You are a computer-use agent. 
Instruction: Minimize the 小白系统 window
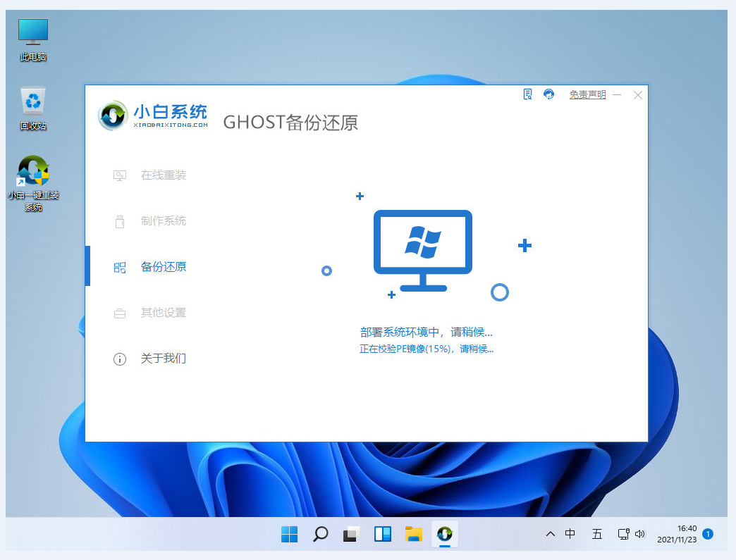click(x=618, y=95)
